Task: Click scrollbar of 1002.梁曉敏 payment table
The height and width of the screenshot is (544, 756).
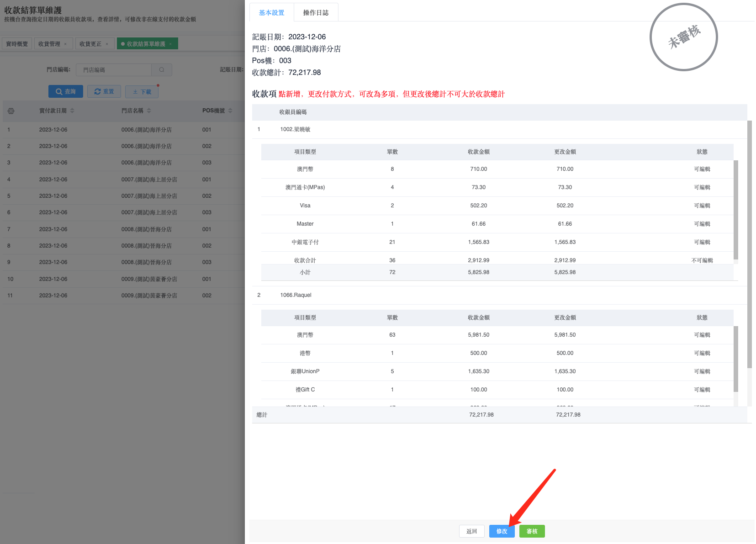Action: click(x=736, y=210)
